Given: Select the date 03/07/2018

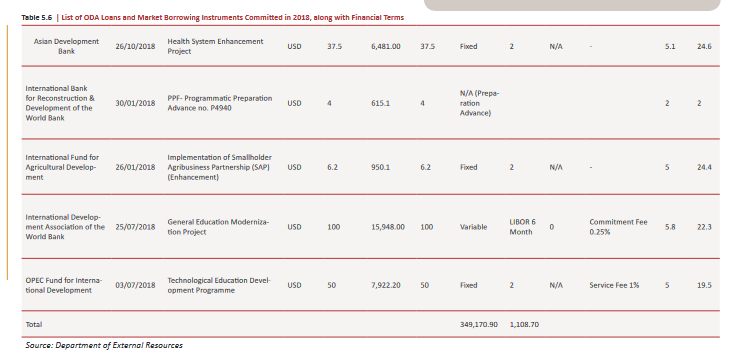Looking at the screenshot, I should 135,285.
